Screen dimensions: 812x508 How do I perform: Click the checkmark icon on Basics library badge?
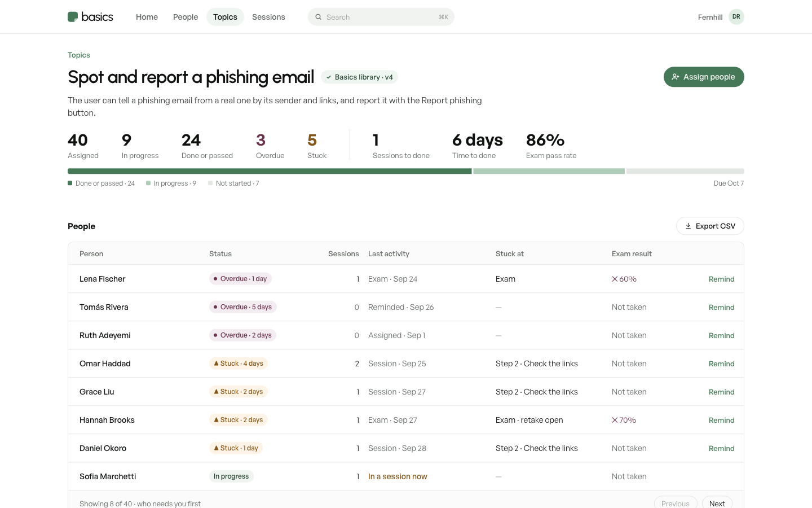(329, 77)
